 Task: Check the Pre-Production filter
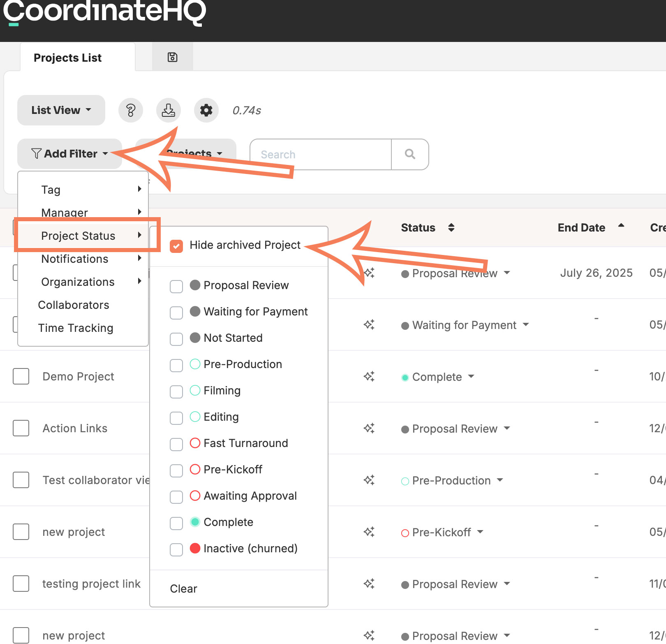coord(176,365)
